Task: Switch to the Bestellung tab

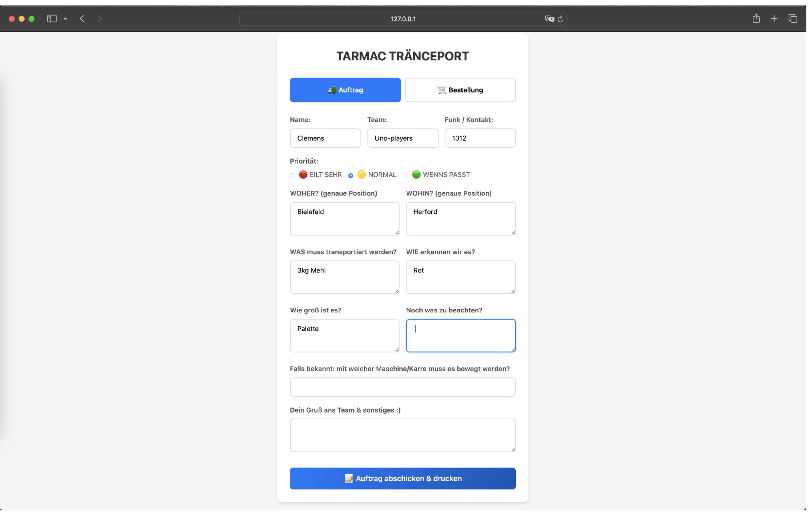Action: click(460, 90)
